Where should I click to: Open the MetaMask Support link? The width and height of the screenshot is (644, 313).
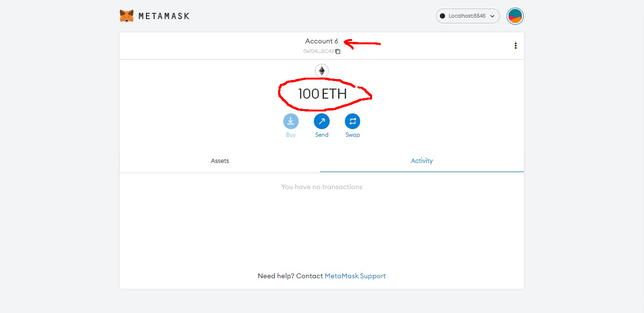[355, 276]
